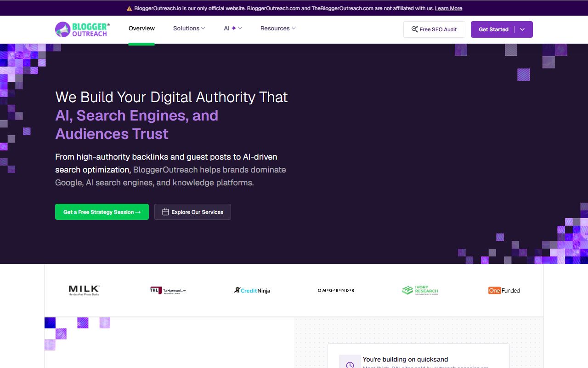
Task: Click the Get Started button
Action: (x=493, y=29)
